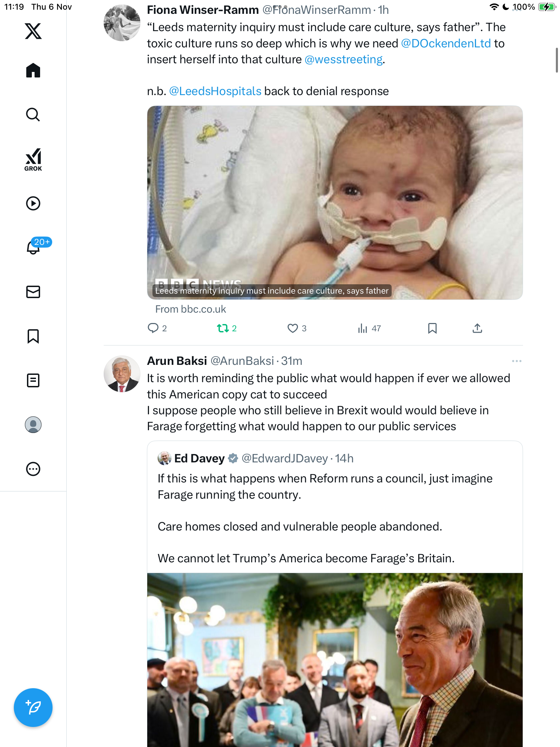
Task: Click the X logo in sidebar
Action: coord(33,31)
